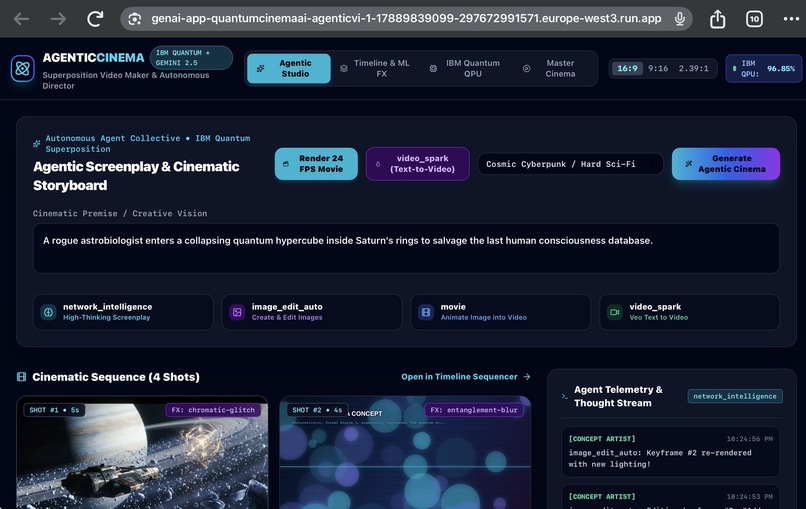The image size is (806, 509).
Task: Reload the page
Action: click(x=95, y=19)
